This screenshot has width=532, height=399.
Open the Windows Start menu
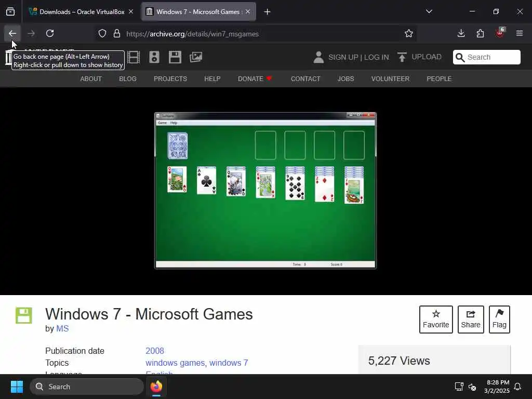click(x=17, y=387)
